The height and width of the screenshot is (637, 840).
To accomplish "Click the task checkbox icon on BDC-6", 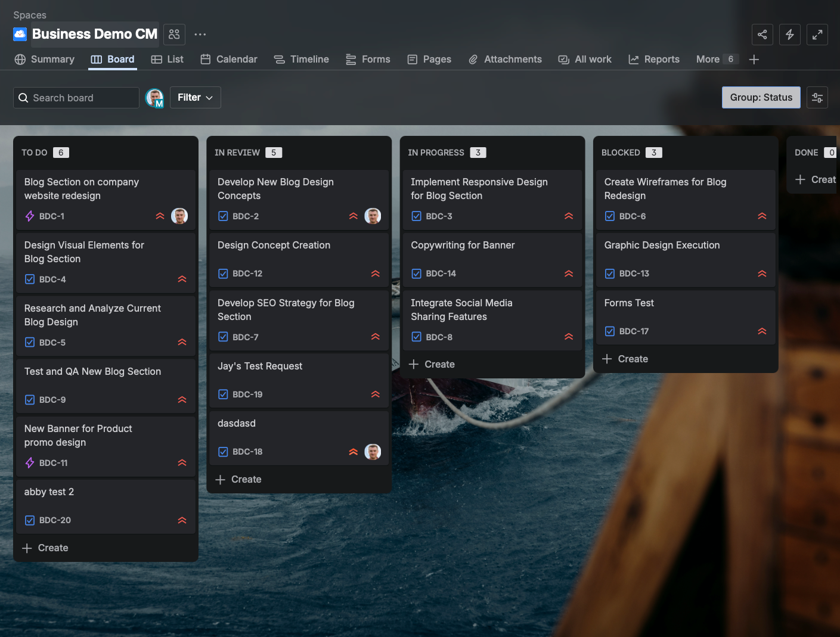I will [610, 216].
